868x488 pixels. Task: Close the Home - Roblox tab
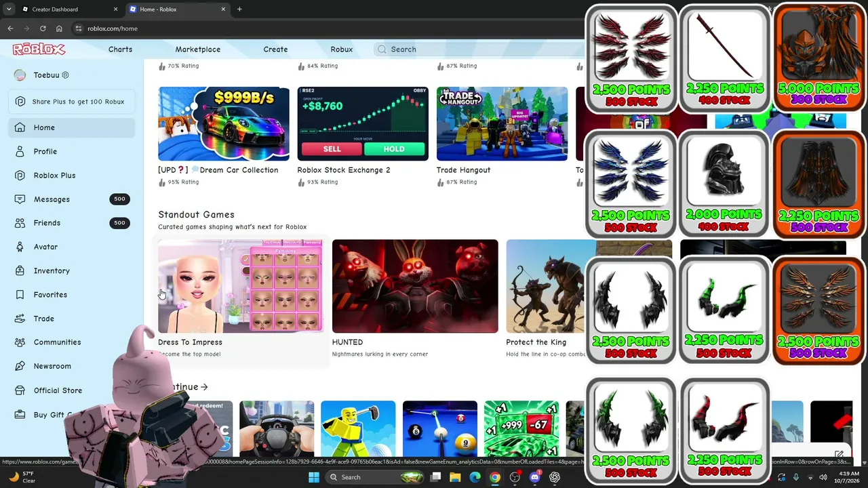click(223, 9)
